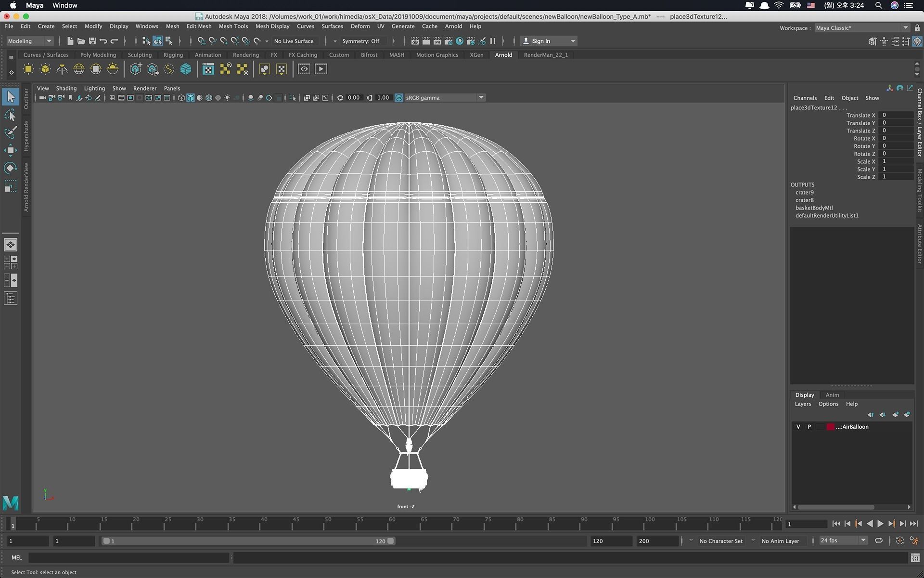Click the MEL script language button
This screenshot has width=924, height=578.
pyautogui.click(x=17, y=557)
